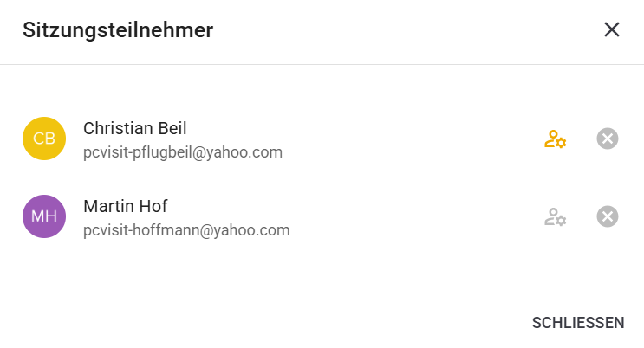Click the Sitzungsteilnehmer dialog title
This screenshot has height=348, width=644.
click(118, 30)
